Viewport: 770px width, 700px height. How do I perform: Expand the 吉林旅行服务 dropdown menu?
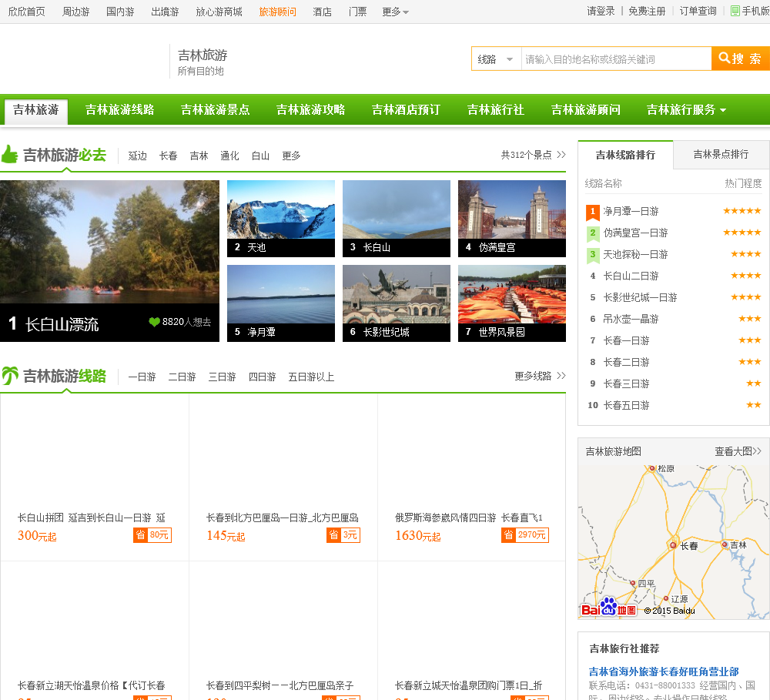(x=686, y=110)
